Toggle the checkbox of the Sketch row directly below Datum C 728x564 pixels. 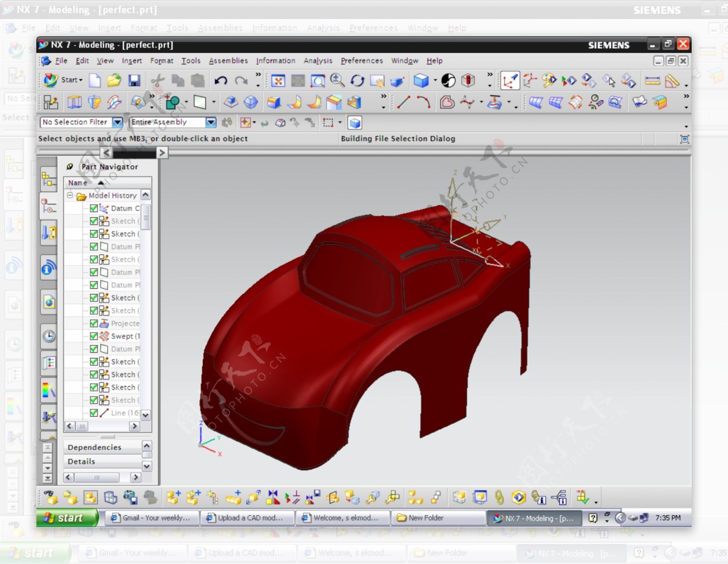(94, 221)
